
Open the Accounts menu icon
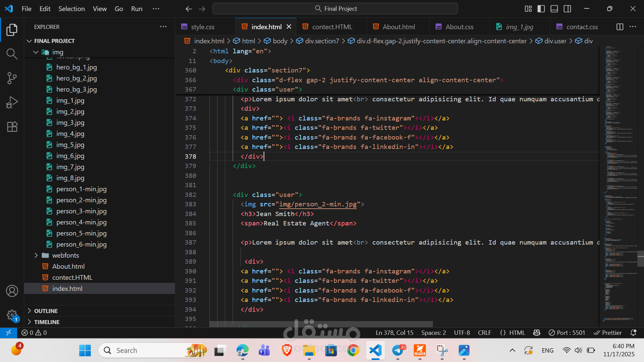12,291
